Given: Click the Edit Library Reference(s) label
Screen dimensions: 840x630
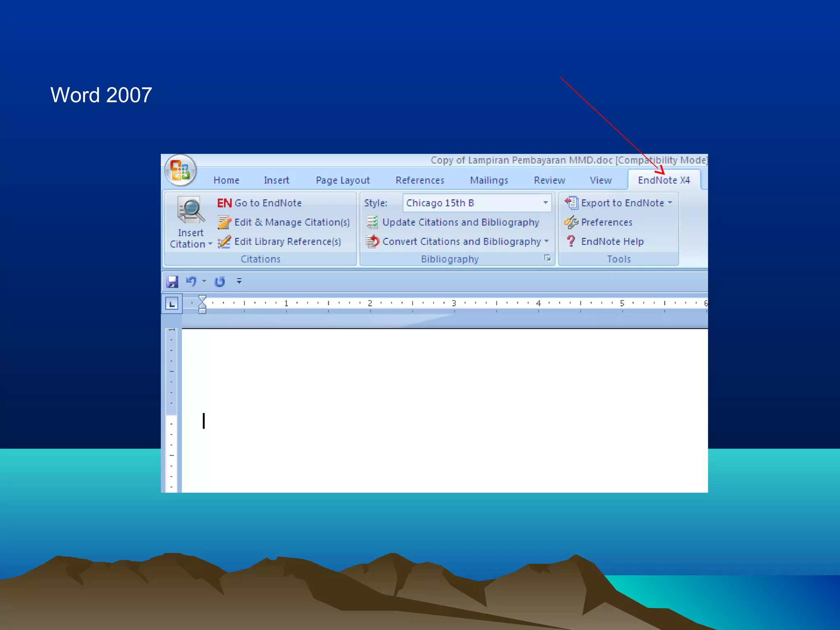Looking at the screenshot, I should [288, 242].
